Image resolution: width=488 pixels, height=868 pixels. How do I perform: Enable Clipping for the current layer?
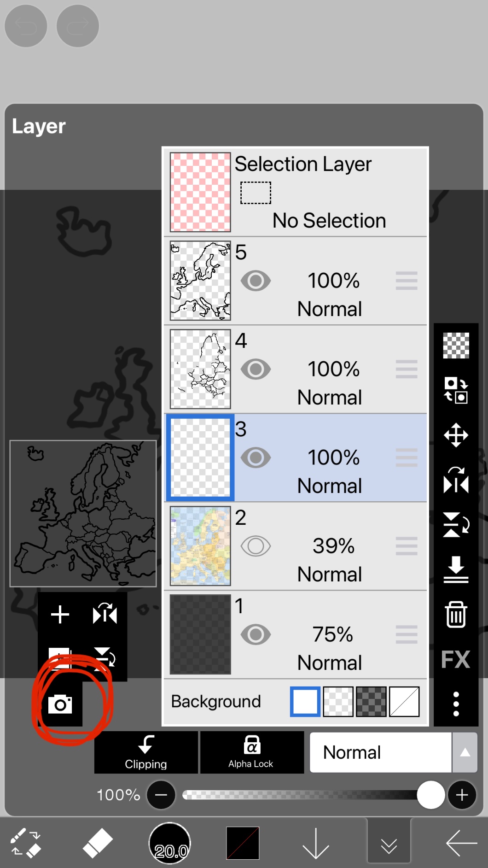click(146, 752)
